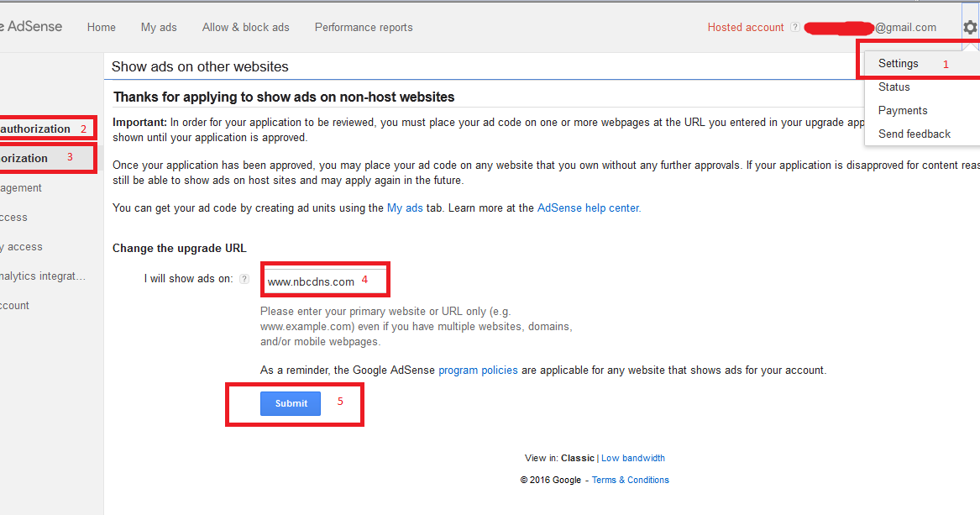This screenshot has width=980, height=515.
Task: Open Terms & Conditions link
Action: coord(631,480)
